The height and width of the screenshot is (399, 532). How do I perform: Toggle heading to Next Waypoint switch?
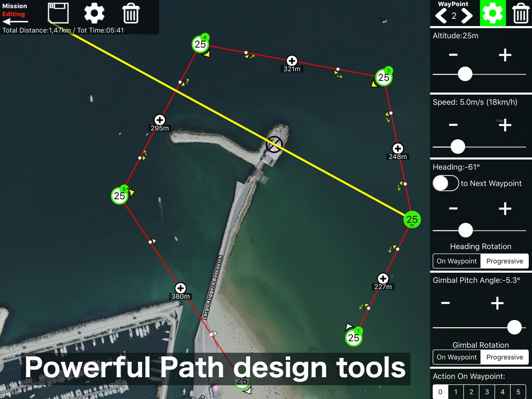click(445, 183)
